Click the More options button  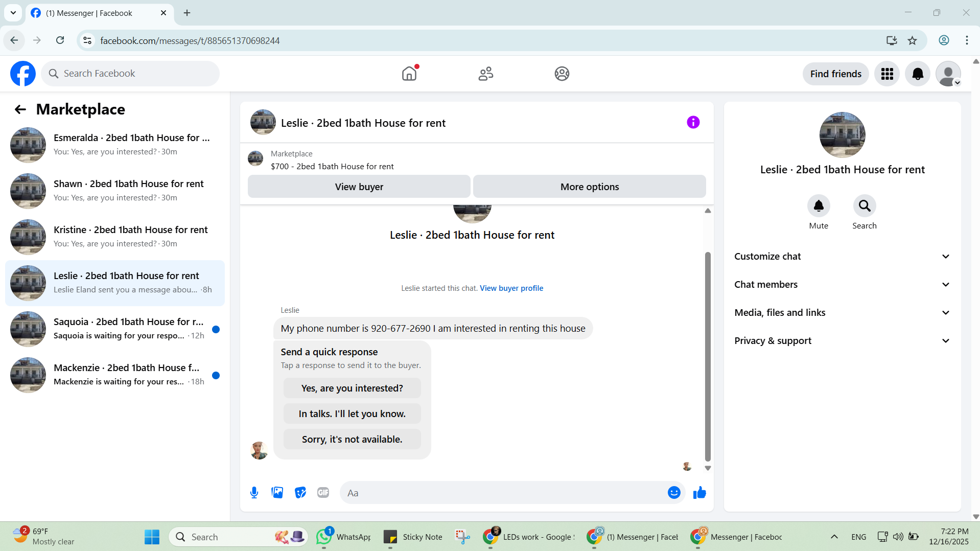(590, 187)
